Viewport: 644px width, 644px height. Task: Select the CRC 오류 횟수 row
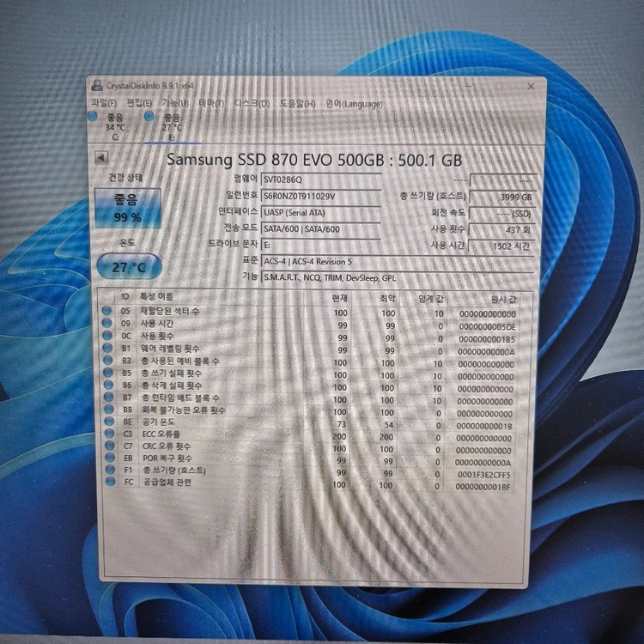[310, 447]
